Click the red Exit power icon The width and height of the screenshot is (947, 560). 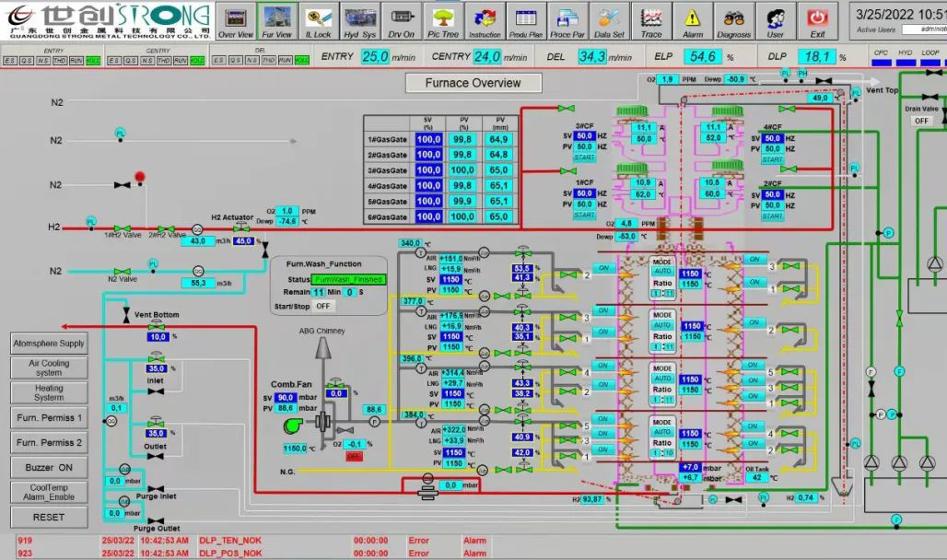[x=817, y=20]
